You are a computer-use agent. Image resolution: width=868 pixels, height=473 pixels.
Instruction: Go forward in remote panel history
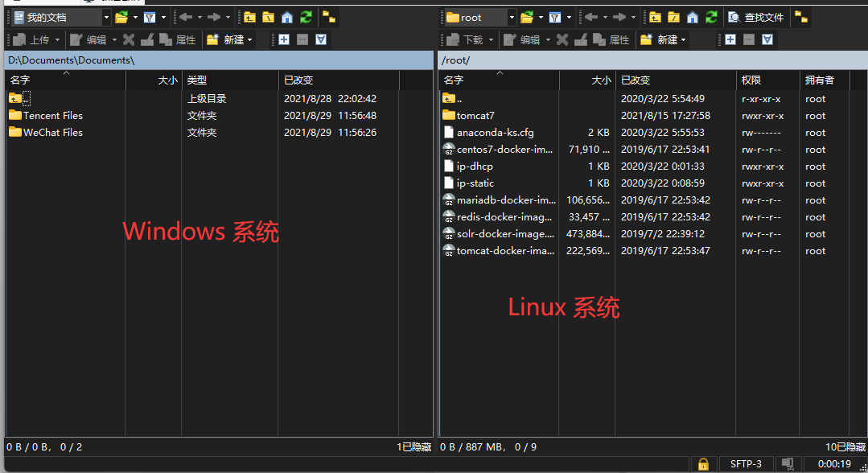(x=619, y=18)
